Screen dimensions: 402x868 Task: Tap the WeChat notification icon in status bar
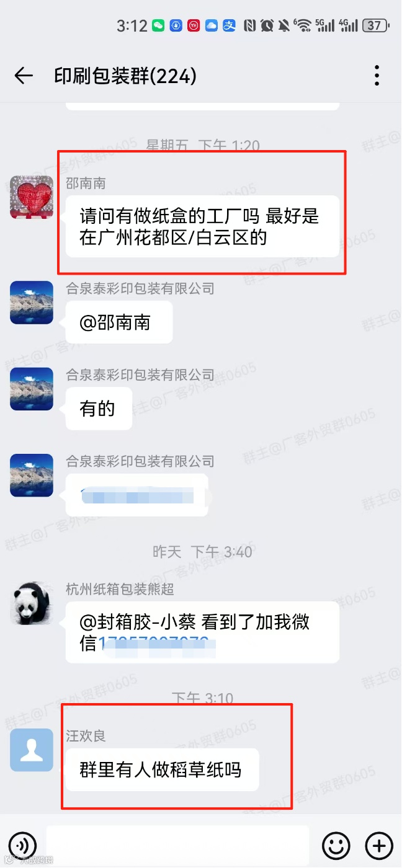click(x=159, y=25)
